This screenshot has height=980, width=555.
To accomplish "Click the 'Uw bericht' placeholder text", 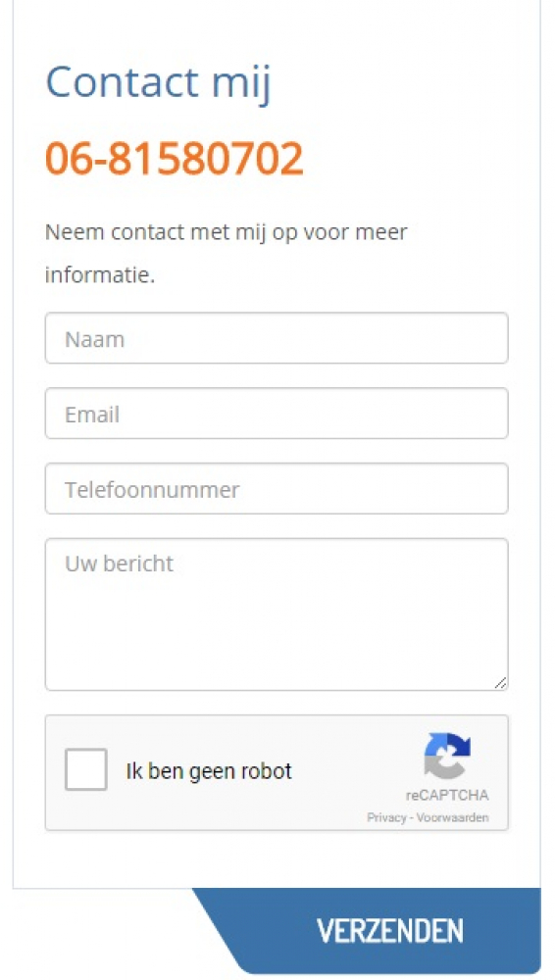I will click(120, 563).
